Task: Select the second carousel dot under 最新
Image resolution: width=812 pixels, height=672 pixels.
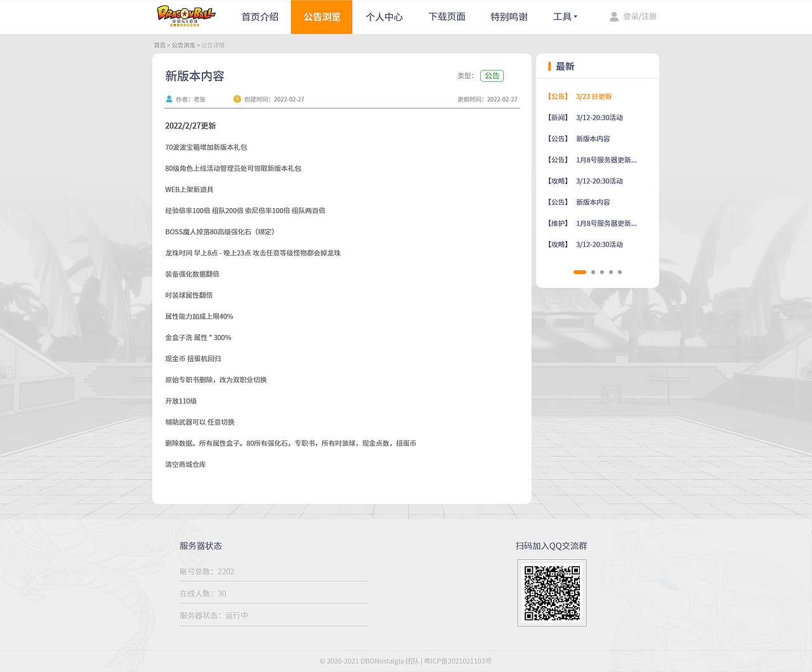Action: [593, 272]
